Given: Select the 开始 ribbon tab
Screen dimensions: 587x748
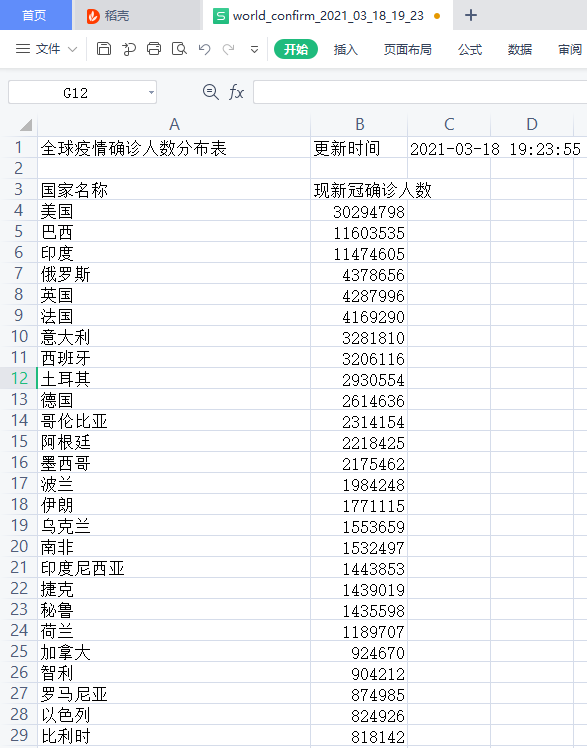Looking at the screenshot, I should click(296, 49).
